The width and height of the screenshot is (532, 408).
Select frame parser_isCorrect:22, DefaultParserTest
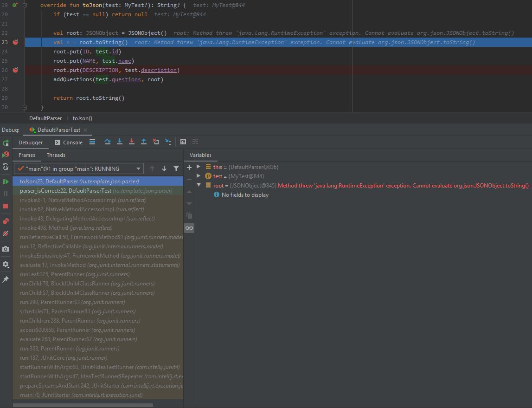point(98,191)
